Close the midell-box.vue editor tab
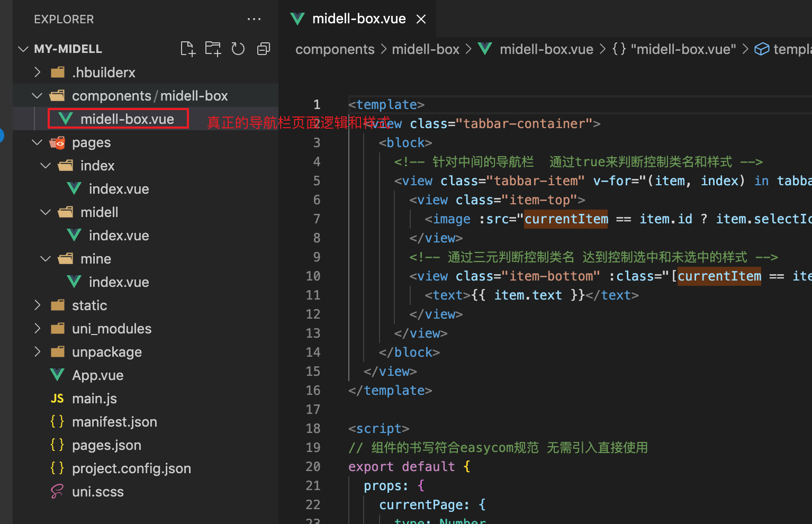Image resolution: width=812 pixels, height=524 pixels. pyautogui.click(x=421, y=19)
